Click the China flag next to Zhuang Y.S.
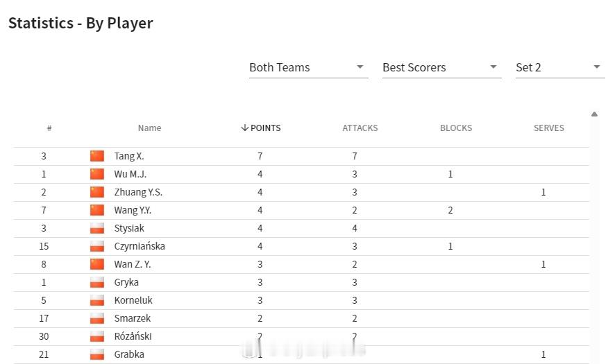Screen dimensions: 608x364 [x=97, y=192]
